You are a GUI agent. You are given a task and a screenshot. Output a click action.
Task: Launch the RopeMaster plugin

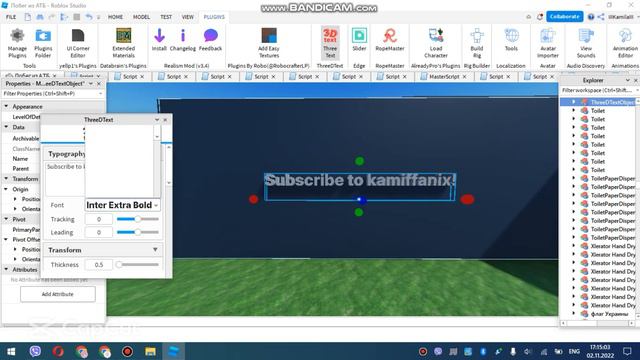390,40
